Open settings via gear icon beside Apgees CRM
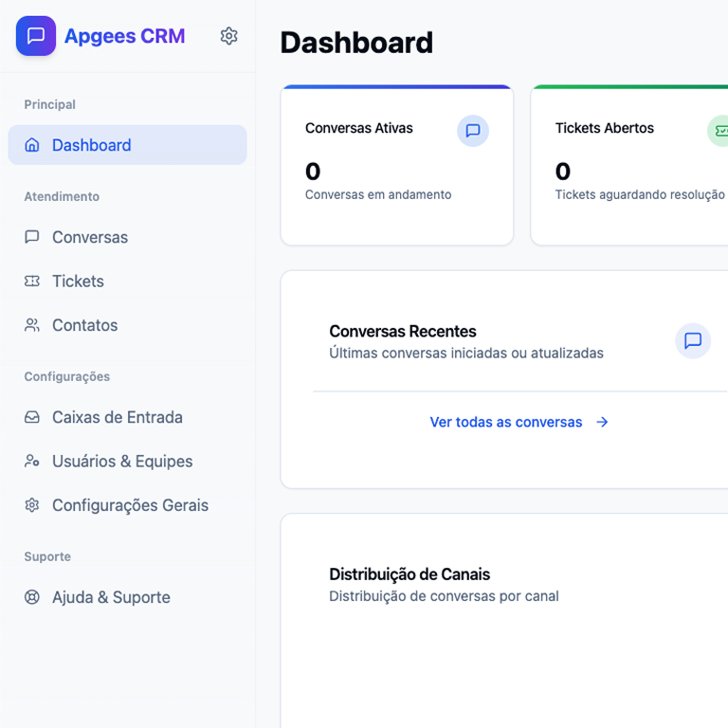 click(x=228, y=36)
